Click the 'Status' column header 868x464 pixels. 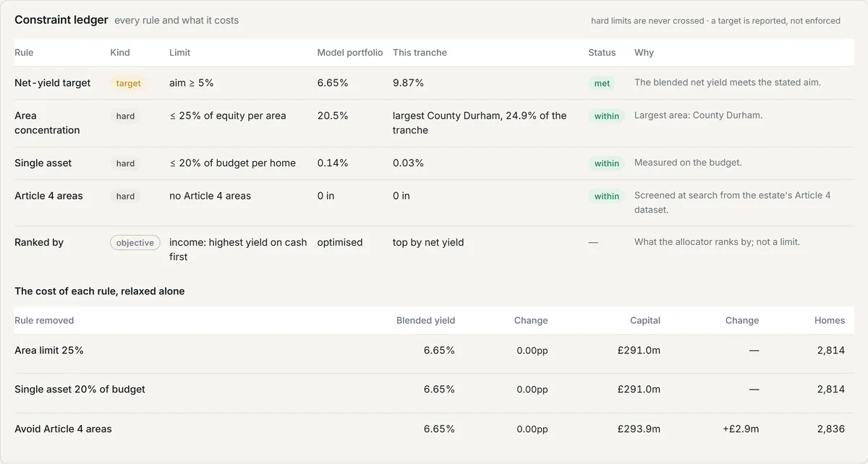click(602, 53)
